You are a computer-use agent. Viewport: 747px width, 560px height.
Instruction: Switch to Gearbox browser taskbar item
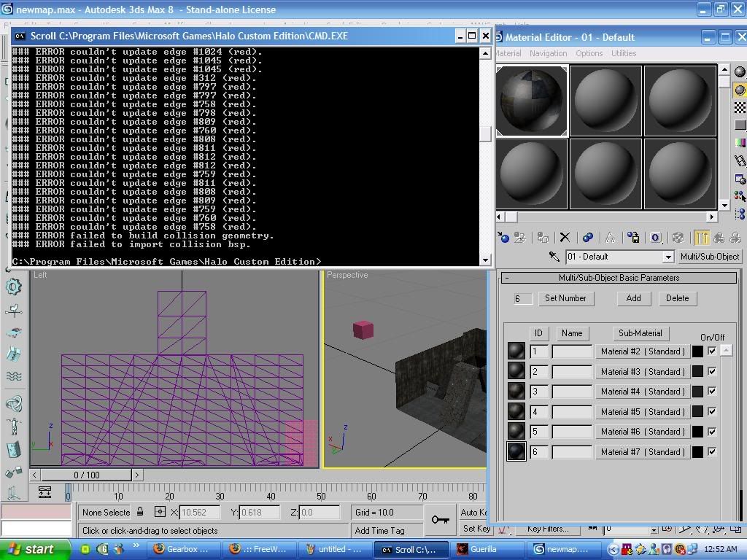(184, 549)
